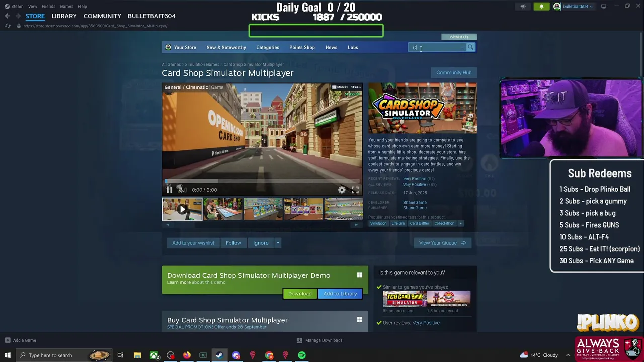Switch to Steam taskbar icon
644x362 pixels.
(219, 355)
